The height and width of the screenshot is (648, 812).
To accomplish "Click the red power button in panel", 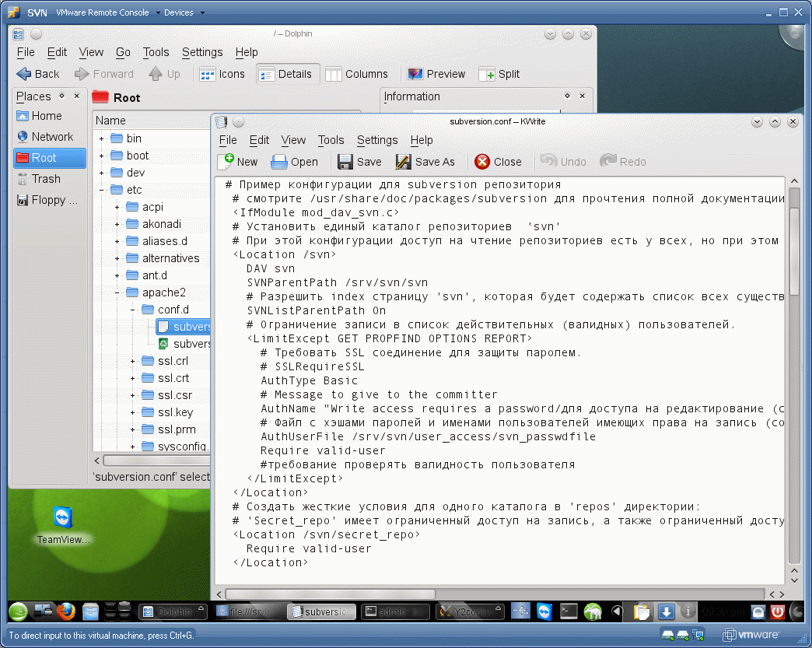I will pos(777,612).
